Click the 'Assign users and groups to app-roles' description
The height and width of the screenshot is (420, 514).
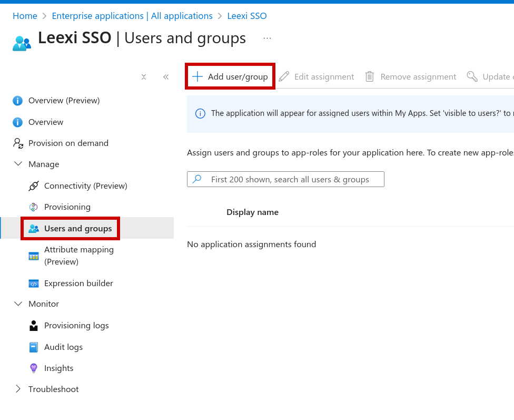tap(350, 153)
